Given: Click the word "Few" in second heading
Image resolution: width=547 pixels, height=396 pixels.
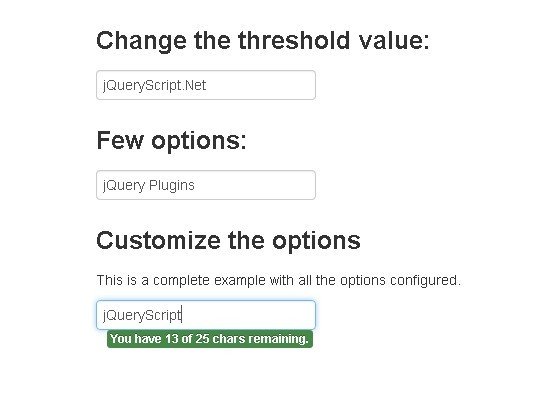Looking at the screenshot, I should point(120,140).
